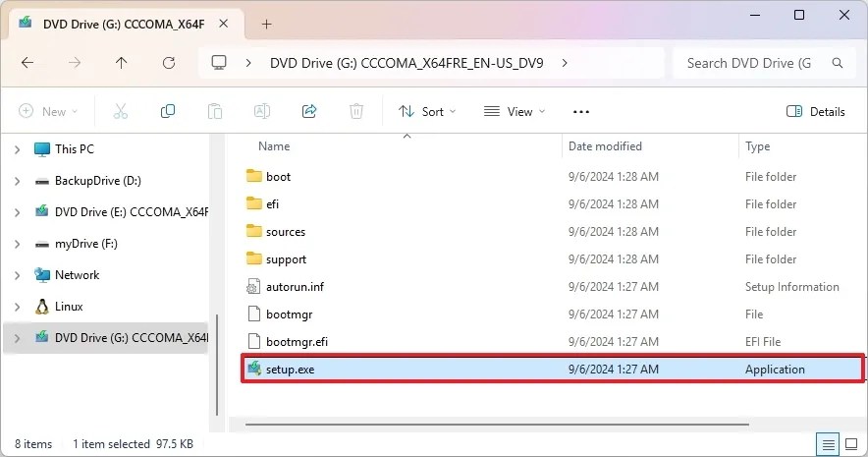
Task: Click the setup.exe application icon
Action: pyautogui.click(x=254, y=369)
